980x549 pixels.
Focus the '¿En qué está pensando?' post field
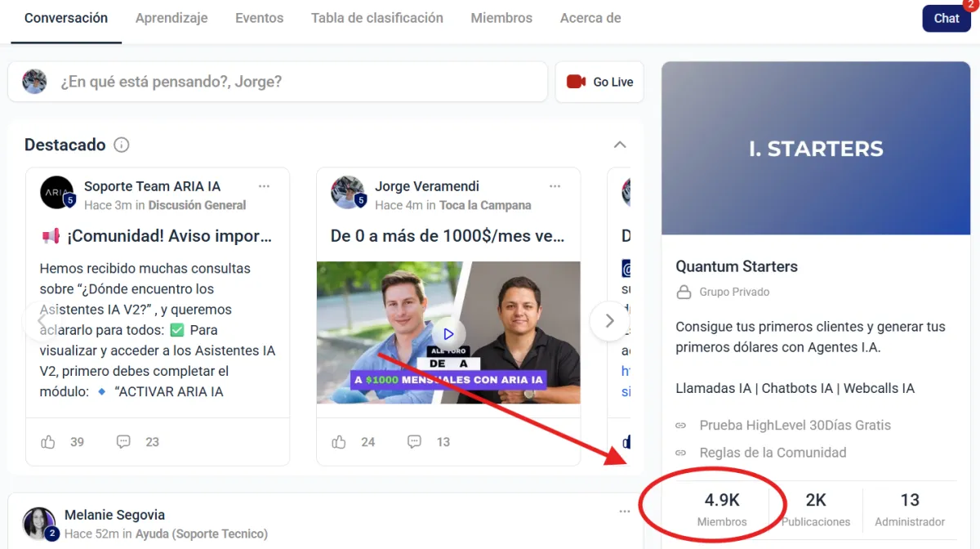(x=278, y=82)
